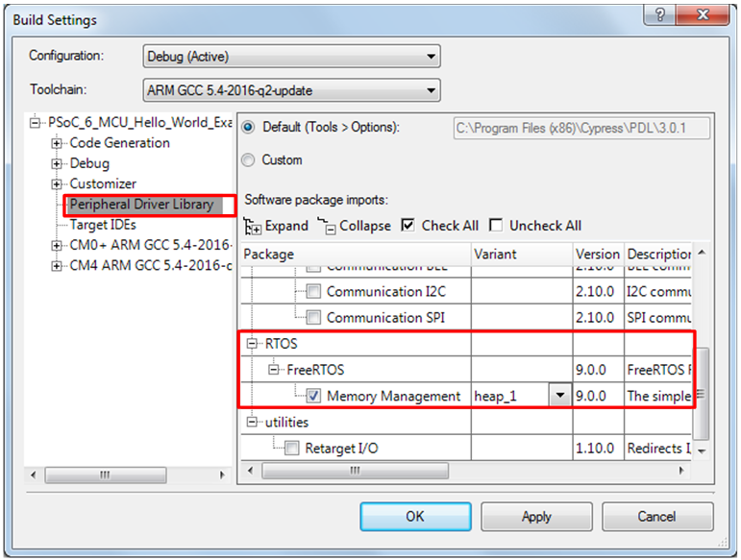
Task: Enable the Retarget I/O checkbox
Action: tap(291, 448)
